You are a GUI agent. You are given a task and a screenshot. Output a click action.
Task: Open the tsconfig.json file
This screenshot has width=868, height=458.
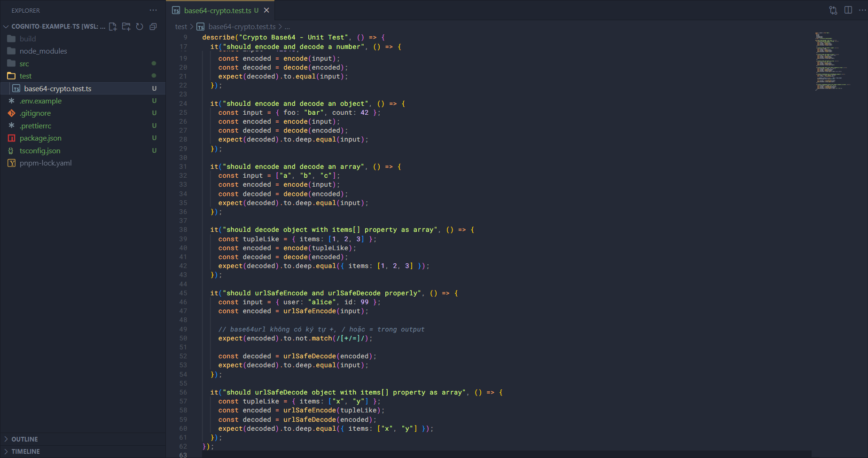(40, 151)
